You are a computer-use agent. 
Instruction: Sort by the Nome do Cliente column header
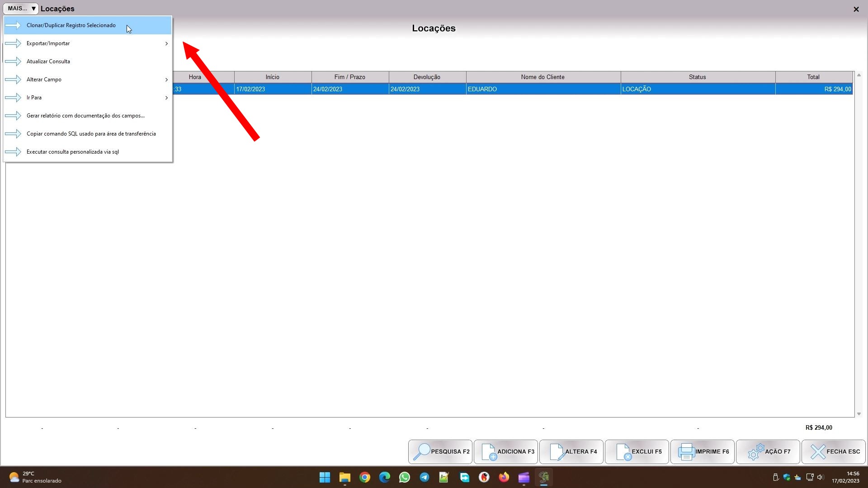[542, 77]
